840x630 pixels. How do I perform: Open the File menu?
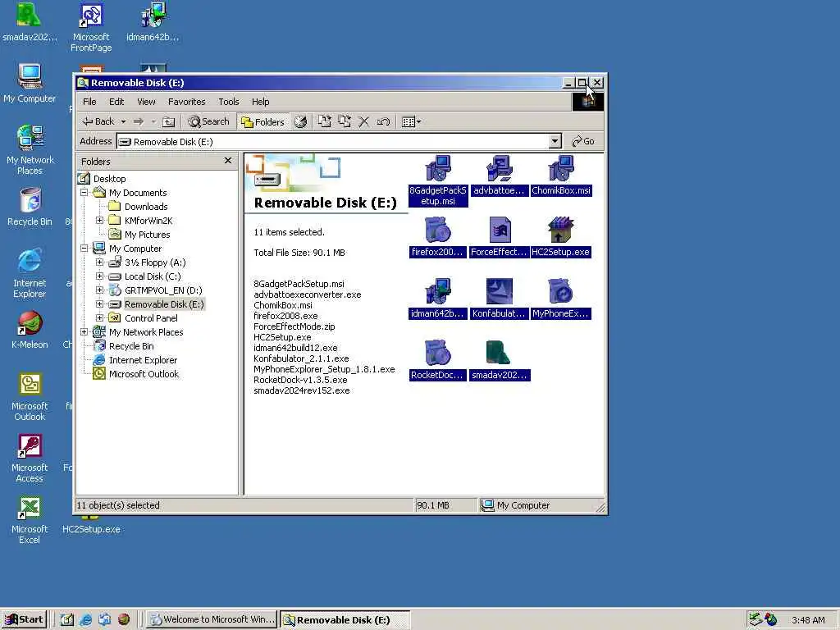[89, 102]
